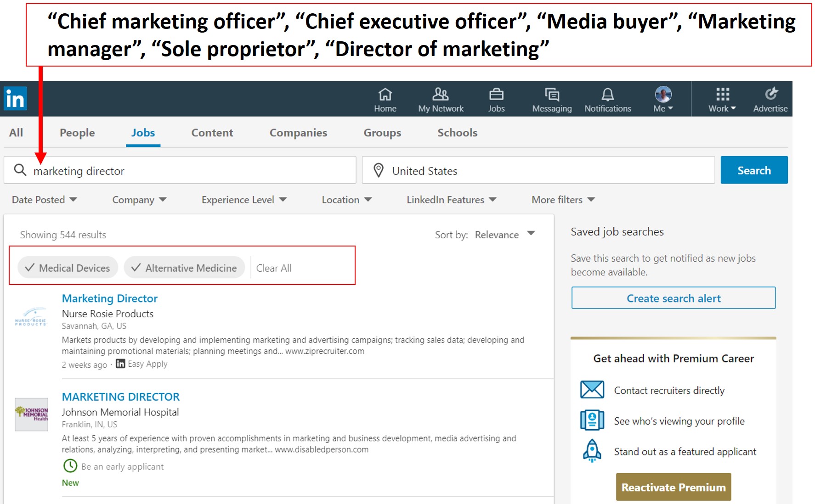Image resolution: width=815 pixels, height=504 pixels.
Task: Click the LinkedIn logo icon
Action: click(15, 99)
